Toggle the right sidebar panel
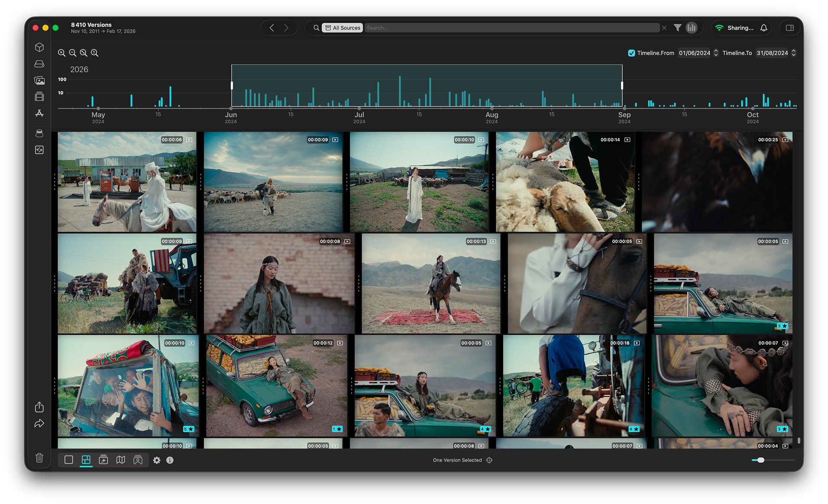Image resolution: width=828 pixels, height=504 pixels. tap(790, 28)
